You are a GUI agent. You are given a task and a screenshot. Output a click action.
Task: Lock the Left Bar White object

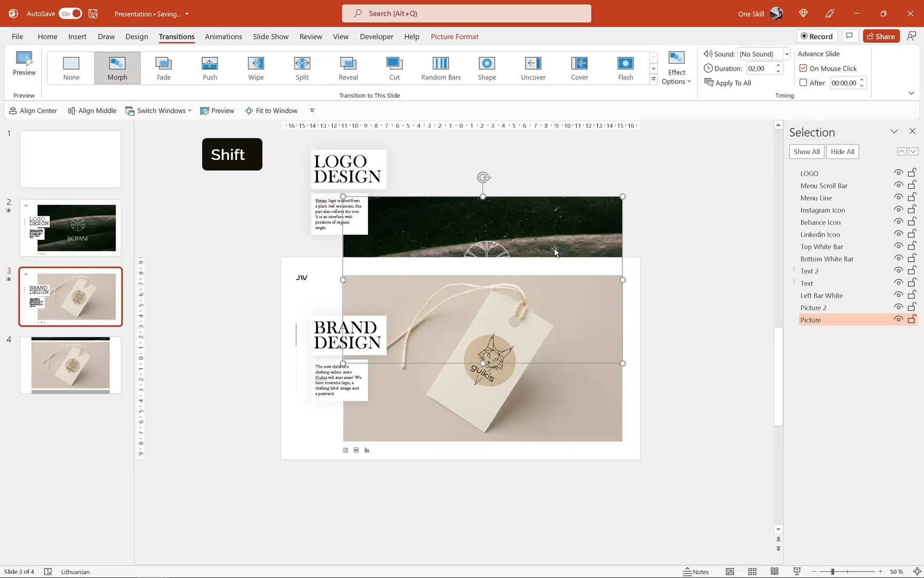coord(912,295)
